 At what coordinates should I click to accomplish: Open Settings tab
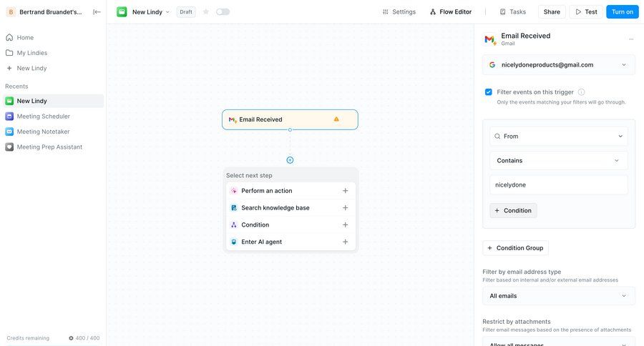[x=399, y=12]
